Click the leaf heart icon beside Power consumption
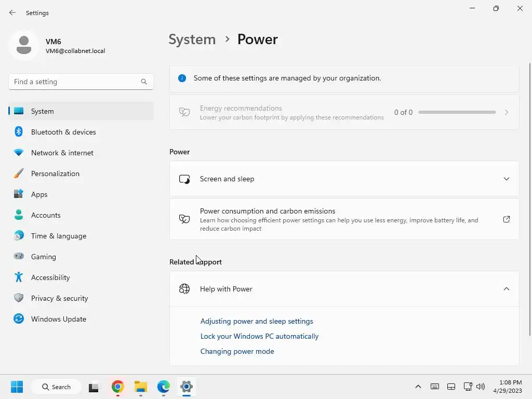 click(x=184, y=219)
